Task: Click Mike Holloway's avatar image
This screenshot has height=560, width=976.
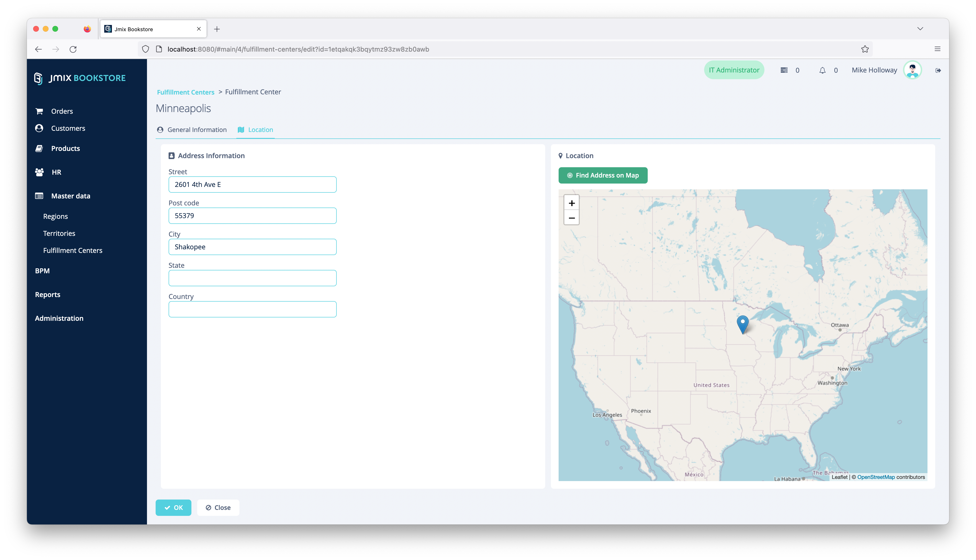Action: 912,70
